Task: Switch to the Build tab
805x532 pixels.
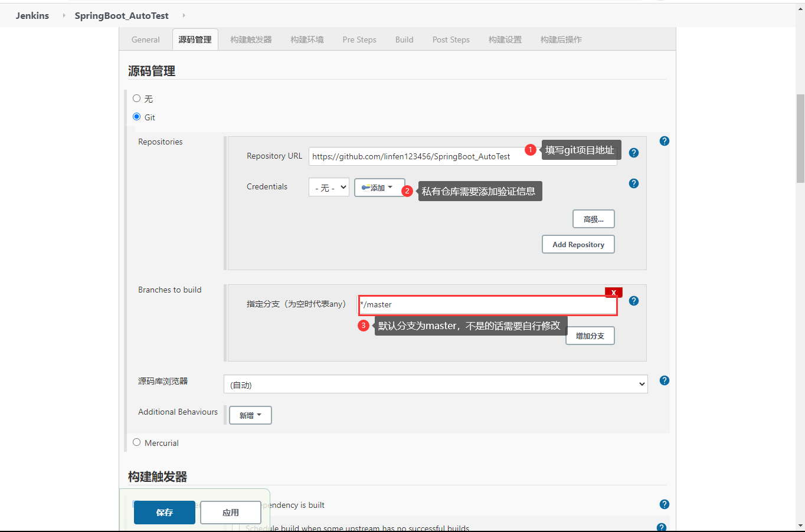Action: 404,40
